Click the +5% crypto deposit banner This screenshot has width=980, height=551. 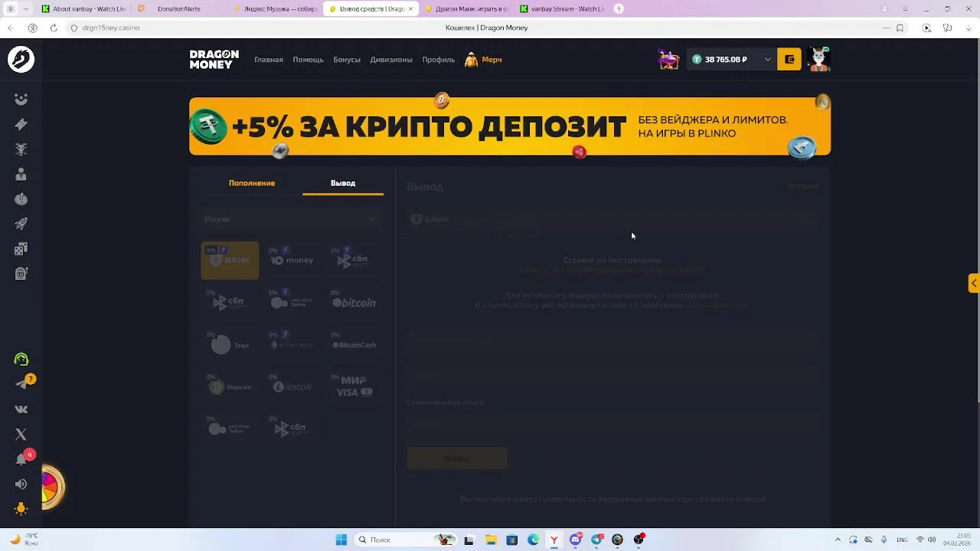510,126
